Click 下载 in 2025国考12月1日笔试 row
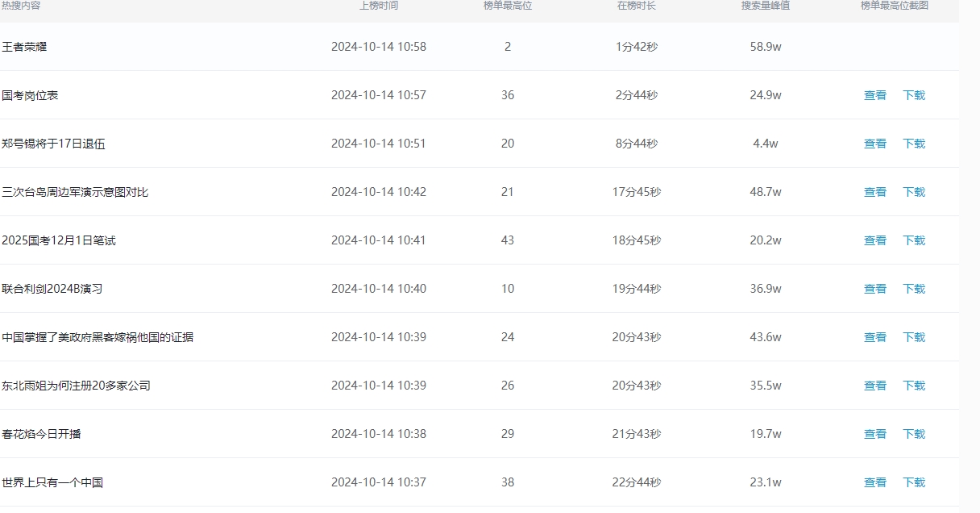Image resolution: width=980 pixels, height=513 pixels. click(x=914, y=240)
